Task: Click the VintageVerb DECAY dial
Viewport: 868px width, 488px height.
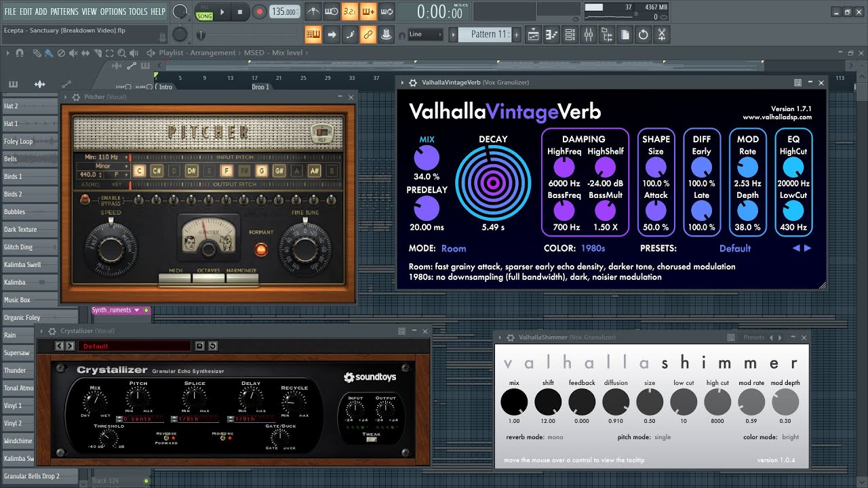Action: click(493, 183)
